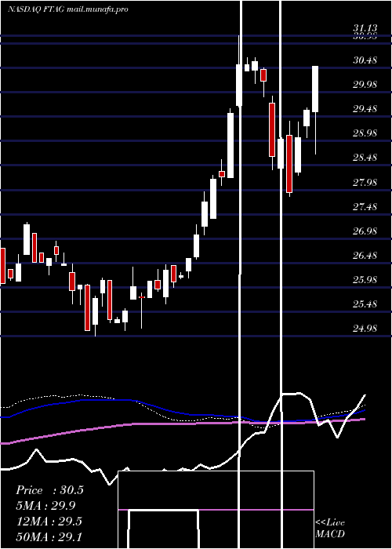The width and height of the screenshot is (392, 549).
Task: Select the 26.48 price axis label
Action: [365, 256]
